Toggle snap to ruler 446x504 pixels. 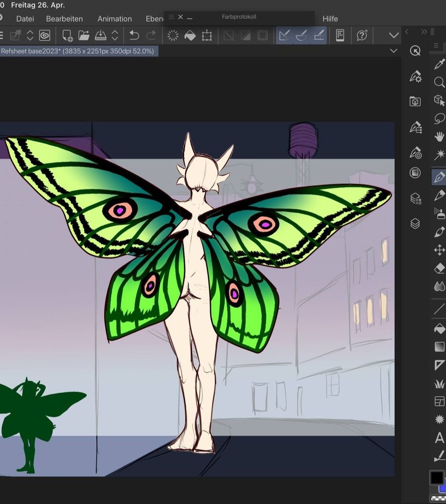[284, 35]
